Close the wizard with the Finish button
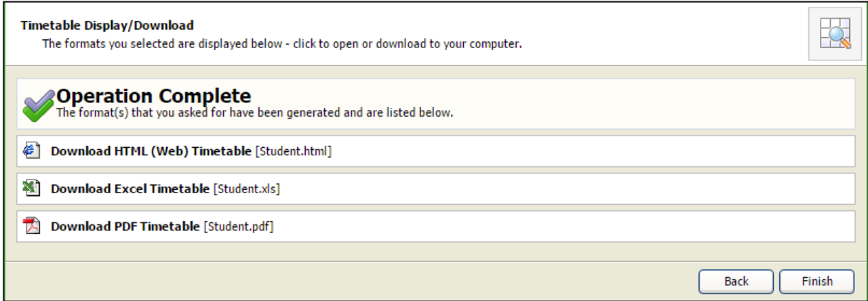This screenshot has width=868, height=301. [x=816, y=281]
